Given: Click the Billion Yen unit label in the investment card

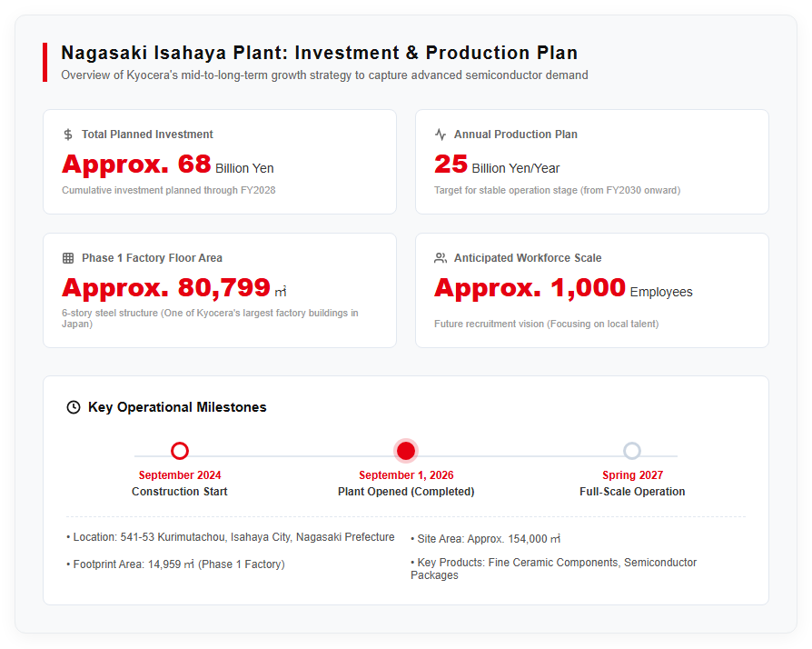Looking at the screenshot, I should [244, 168].
